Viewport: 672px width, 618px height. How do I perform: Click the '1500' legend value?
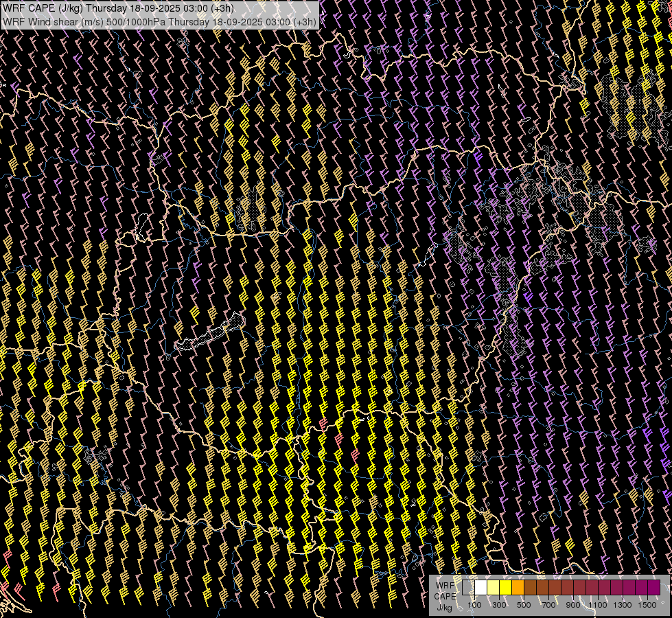coord(647,605)
